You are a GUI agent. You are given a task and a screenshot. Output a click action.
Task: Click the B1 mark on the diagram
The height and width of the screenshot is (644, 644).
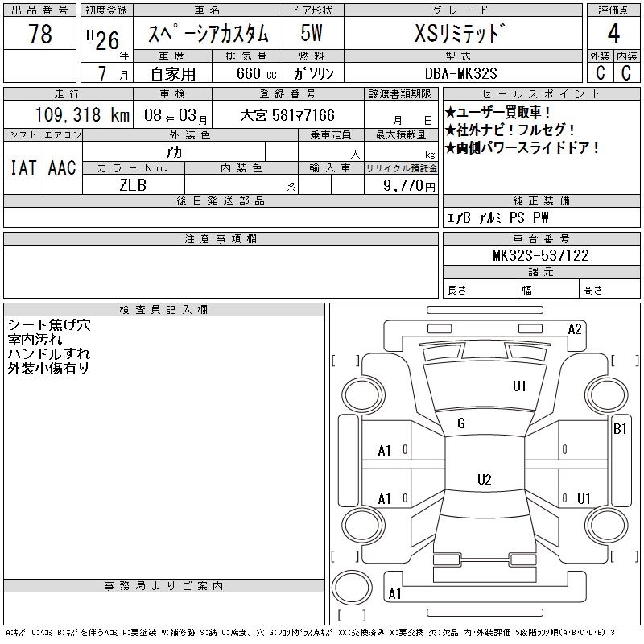point(620,429)
